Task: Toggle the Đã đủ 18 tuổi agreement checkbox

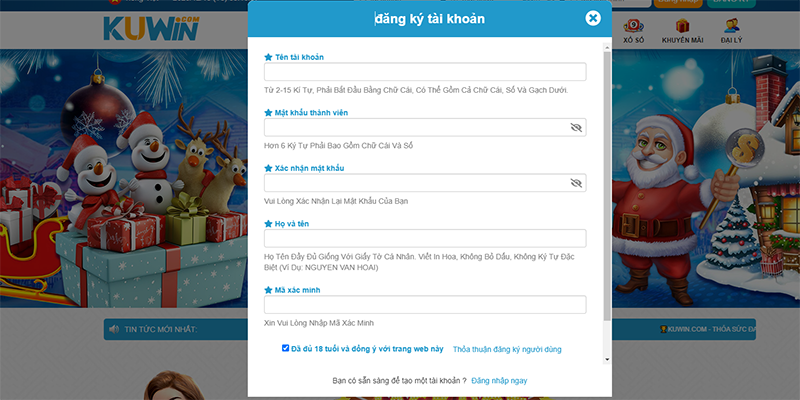Action: [x=285, y=349]
